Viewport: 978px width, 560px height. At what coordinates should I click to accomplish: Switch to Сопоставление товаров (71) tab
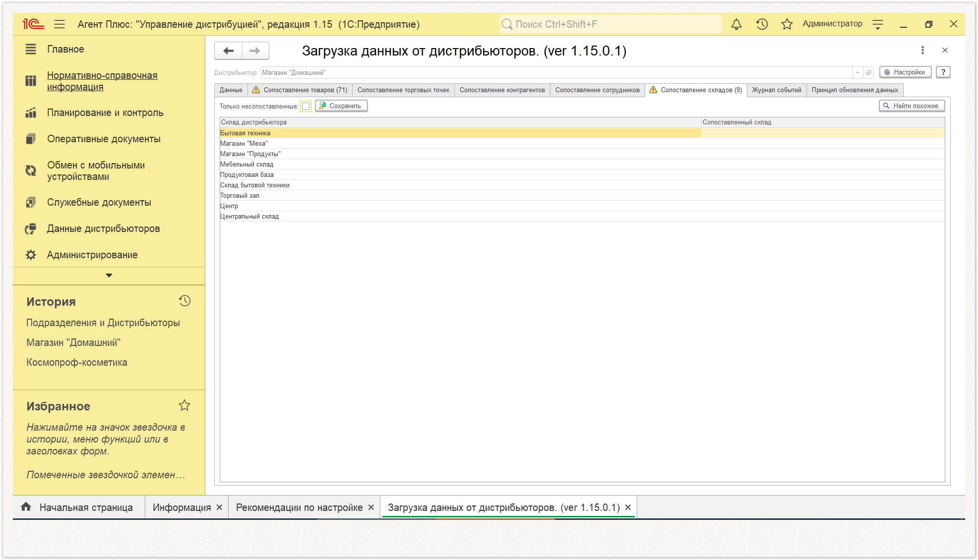[300, 90]
